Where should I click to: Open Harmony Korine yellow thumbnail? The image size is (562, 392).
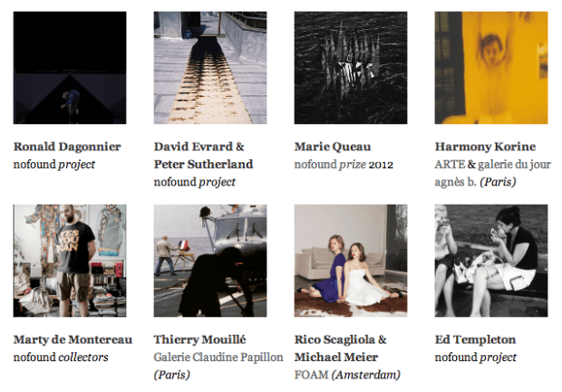[x=491, y=68]
